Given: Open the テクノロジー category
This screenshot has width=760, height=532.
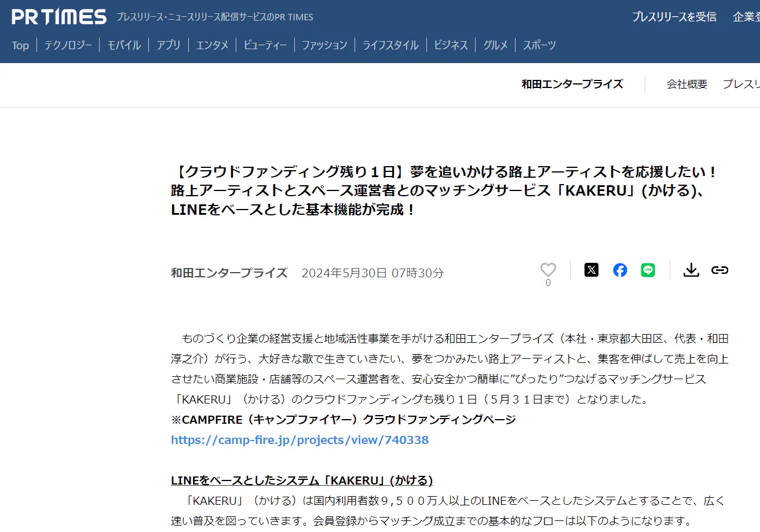Looking at the screenshot, I should click(x=68, y=45).
